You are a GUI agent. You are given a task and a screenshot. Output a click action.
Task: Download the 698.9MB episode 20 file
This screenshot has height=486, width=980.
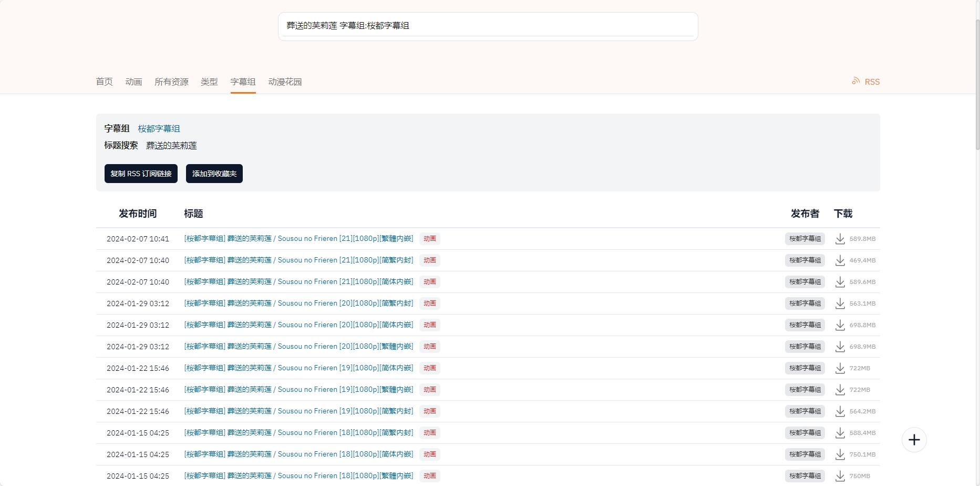pyautogui.click(x=840, y=347)
